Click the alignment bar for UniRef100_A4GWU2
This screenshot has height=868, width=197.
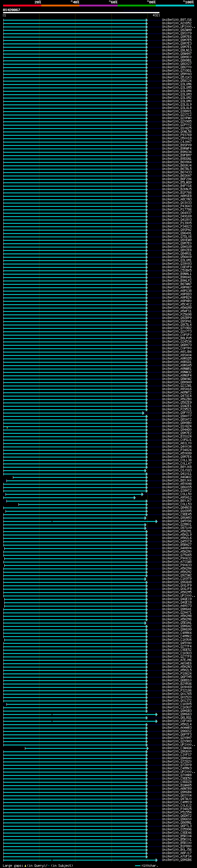[80, 477]
